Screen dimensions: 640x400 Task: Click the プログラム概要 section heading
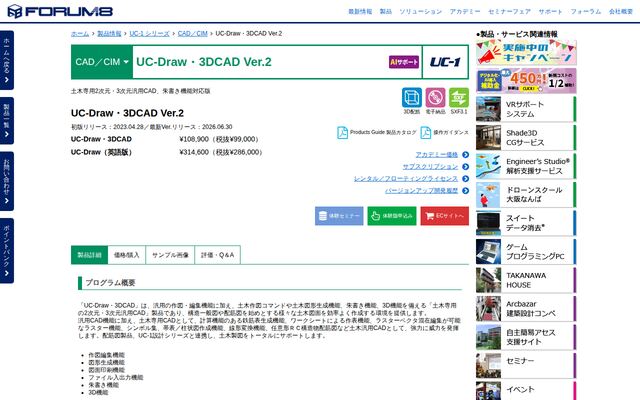tap(110, 282)
